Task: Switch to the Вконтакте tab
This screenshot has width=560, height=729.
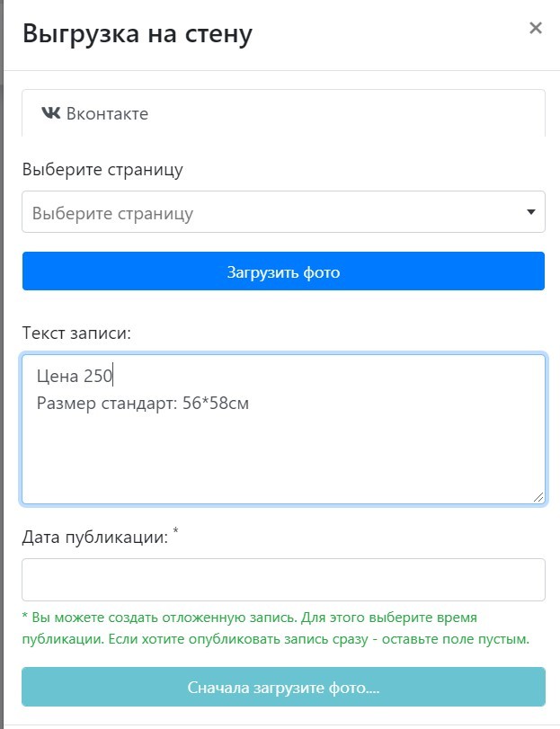Action: tap(106, 114)
